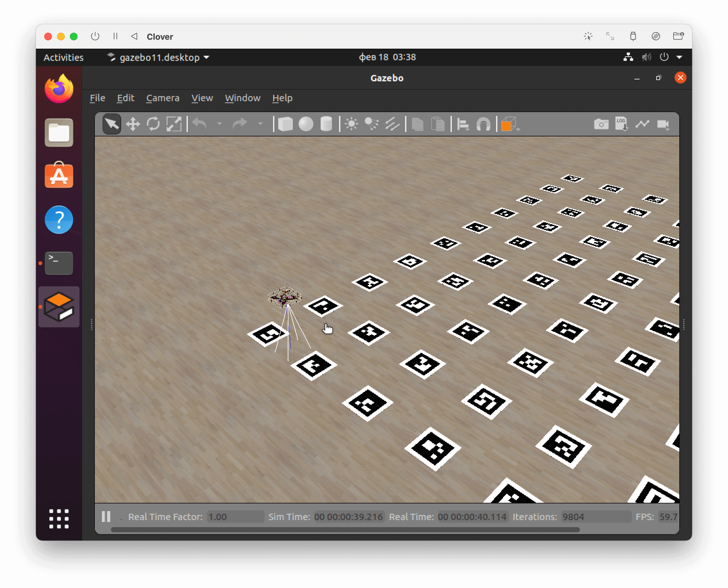The height and width of the screenshot is (588, 728).
Task: Toggle snap mode magnet icon
Action: click(483, 124)
